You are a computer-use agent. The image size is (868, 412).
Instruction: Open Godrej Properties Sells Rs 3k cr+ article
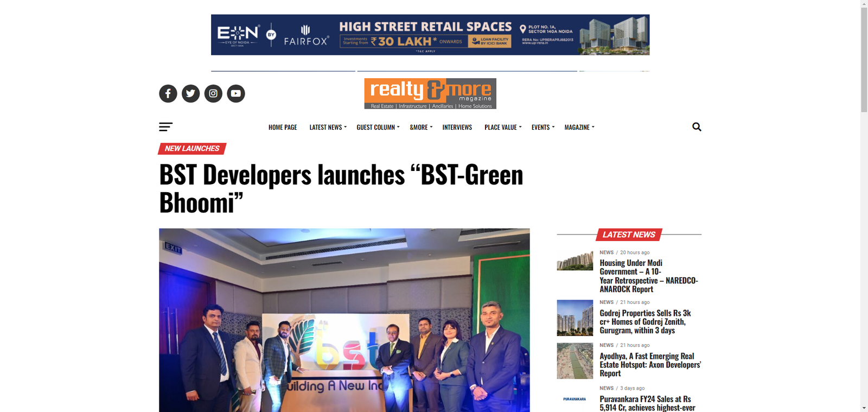(645, 321)
